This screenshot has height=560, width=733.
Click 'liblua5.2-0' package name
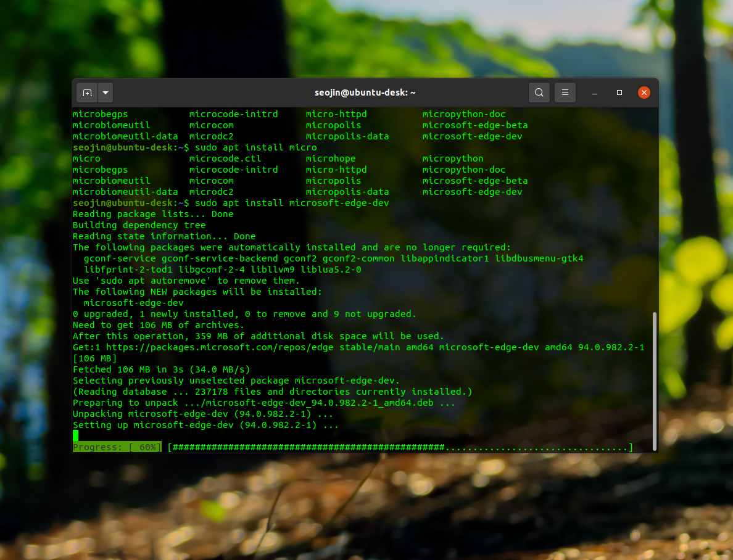coord(331,270)
